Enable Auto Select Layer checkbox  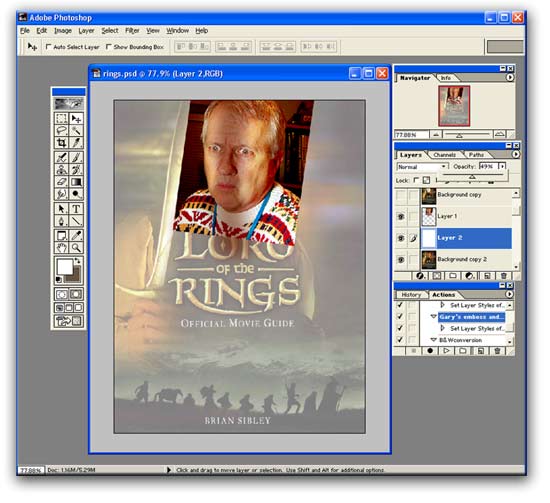[x=48, y=46]
